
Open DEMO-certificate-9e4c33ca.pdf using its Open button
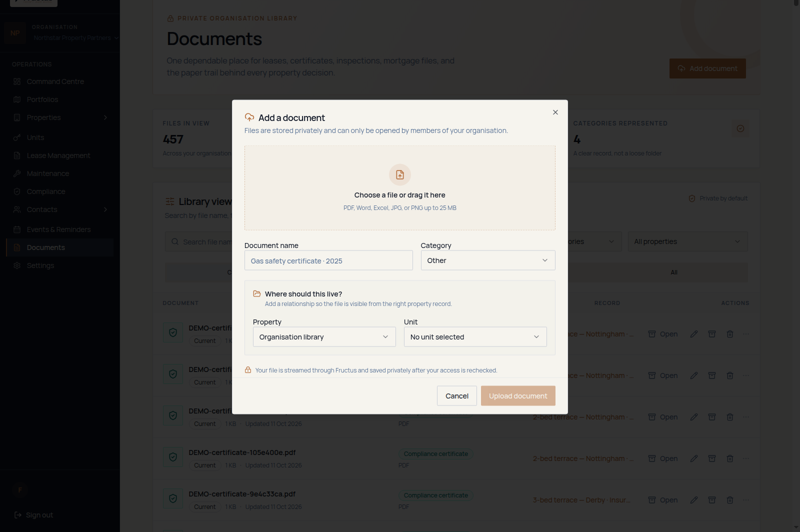click(x=663, y=500)
